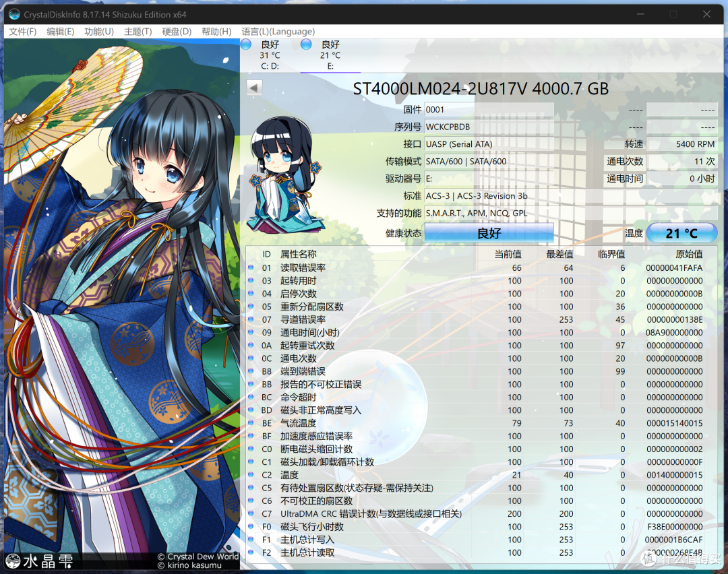The image size is (728, 574).
Task: Click the 21 °C temperature button
Action: point(681,233)
